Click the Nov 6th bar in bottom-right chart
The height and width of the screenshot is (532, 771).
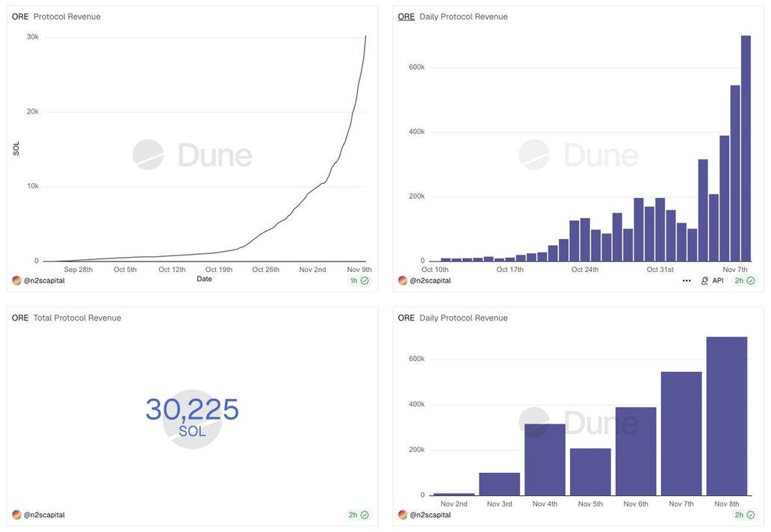pos(636,451)
